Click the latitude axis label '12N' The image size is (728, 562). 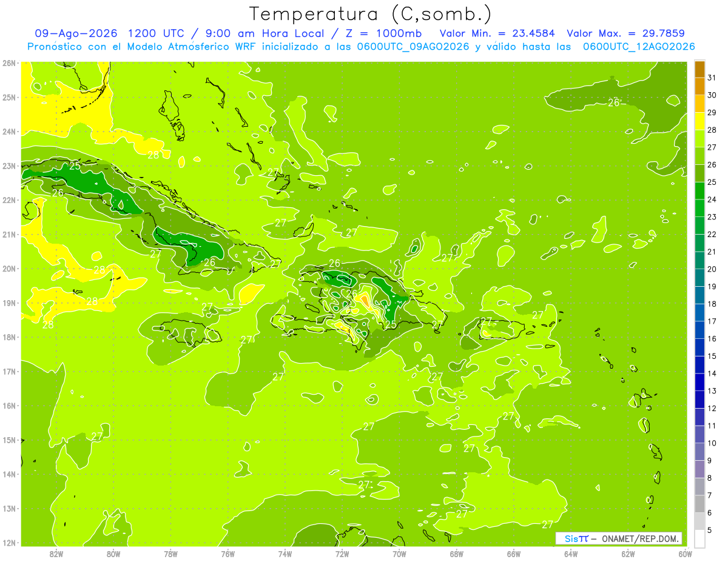coord(9,543)
